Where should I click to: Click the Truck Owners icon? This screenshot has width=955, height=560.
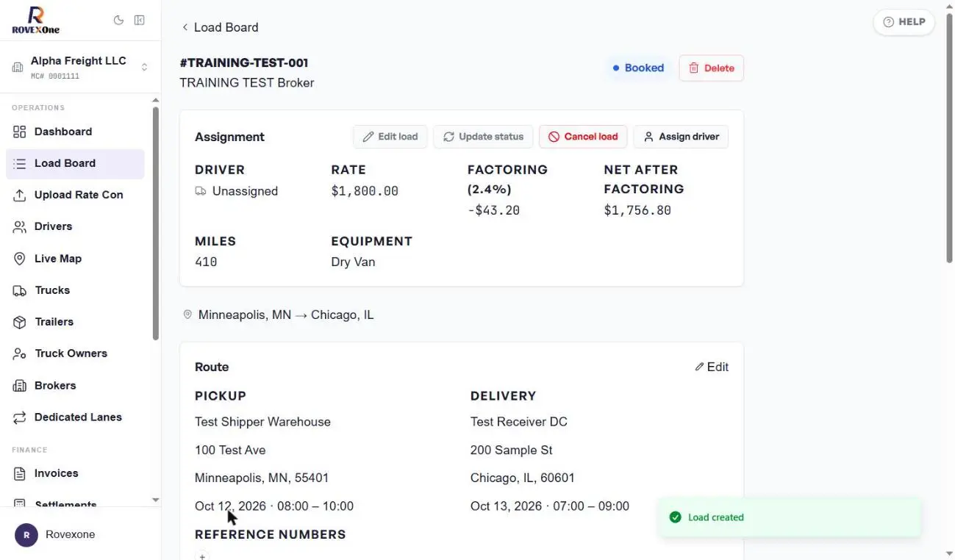coord(20,353)
